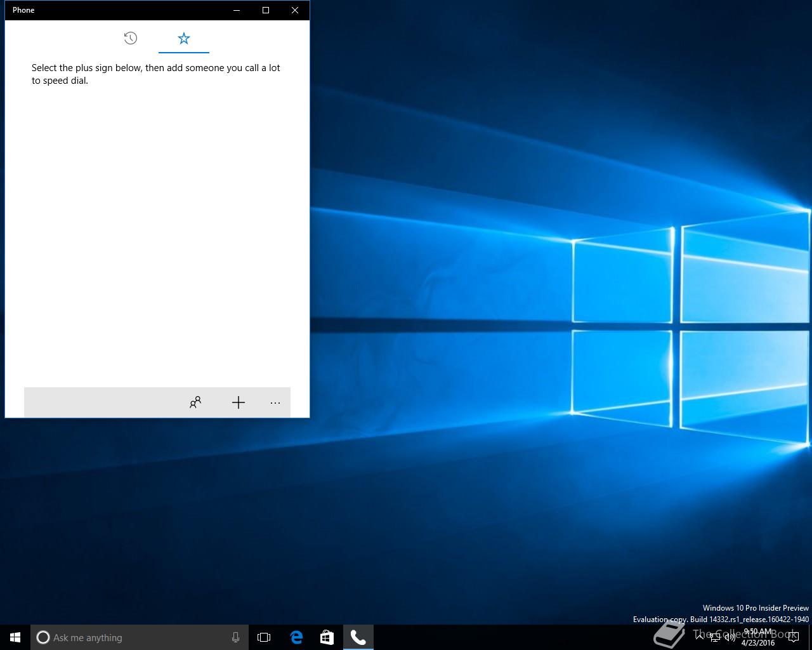Open the contacts people icon
This screenshot has width=812, height=650.
[195, 402]
